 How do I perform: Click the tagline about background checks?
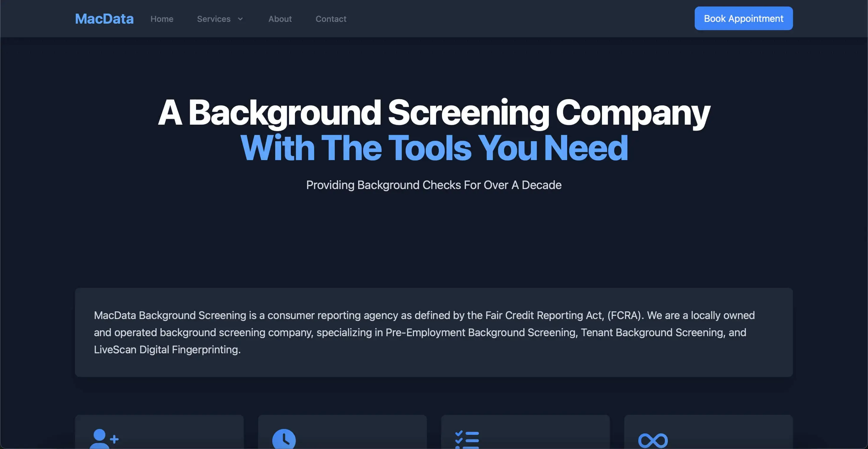(434, 185)
